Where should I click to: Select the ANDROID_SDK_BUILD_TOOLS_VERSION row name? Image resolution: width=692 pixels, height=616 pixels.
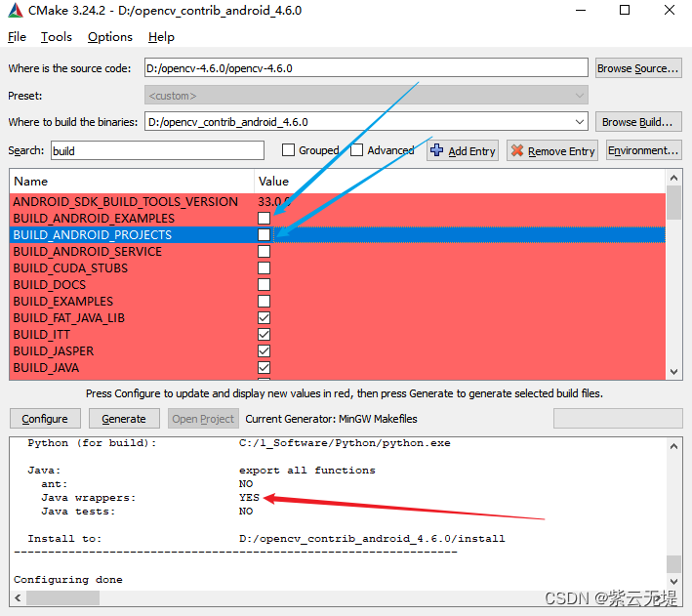(x=126, y=202)
